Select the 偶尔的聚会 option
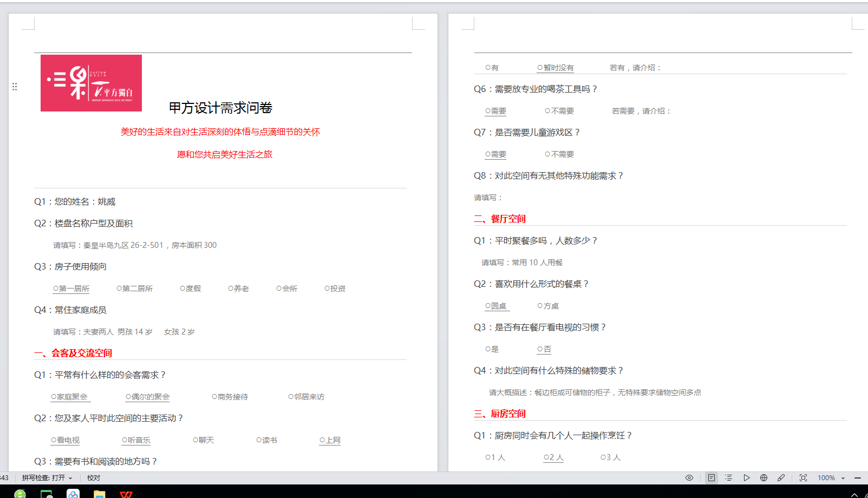Image resolution: width=868 pixels, height=498 pixels. (x=148, y=397)
